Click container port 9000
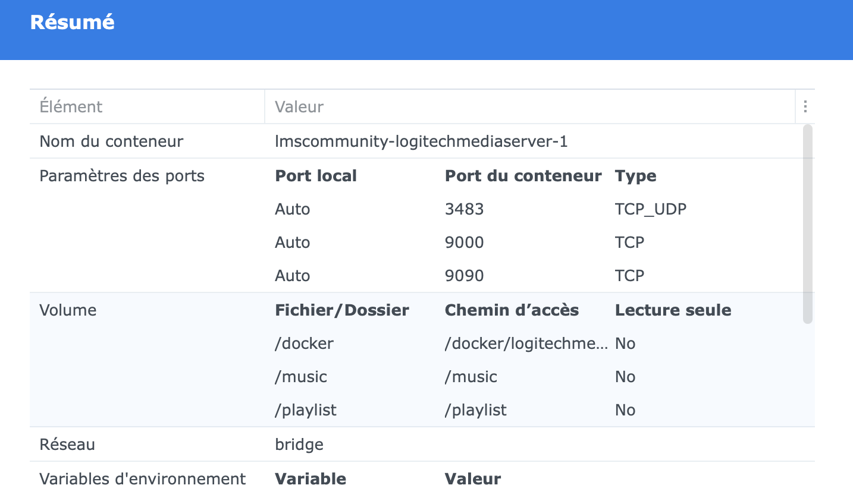The height and width of the screenshot is (504, 853). (x=464, y=242)
